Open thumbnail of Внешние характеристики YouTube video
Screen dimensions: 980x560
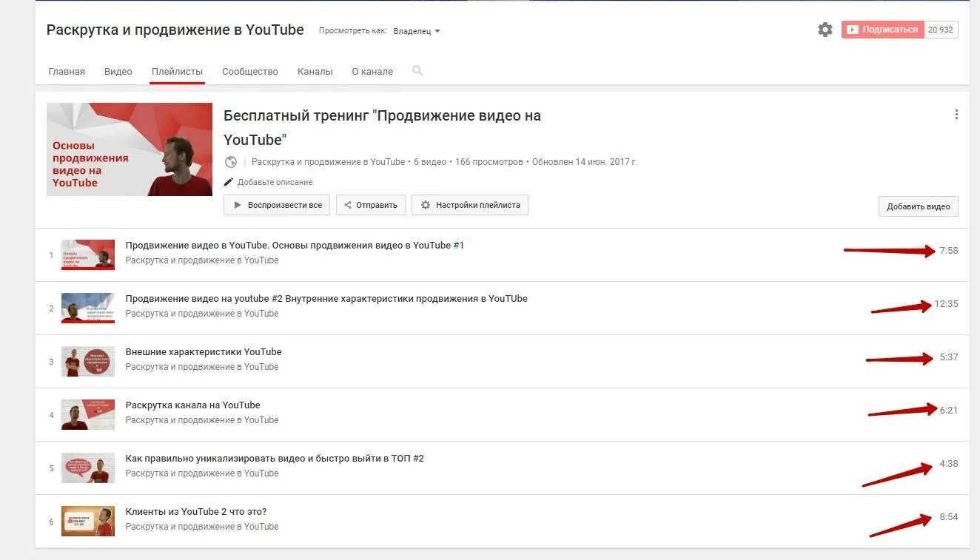[x=88, y=361]
